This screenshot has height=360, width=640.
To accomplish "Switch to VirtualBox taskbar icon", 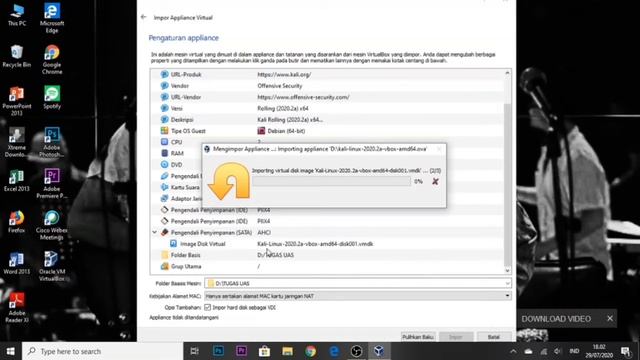I will [379, 351].
